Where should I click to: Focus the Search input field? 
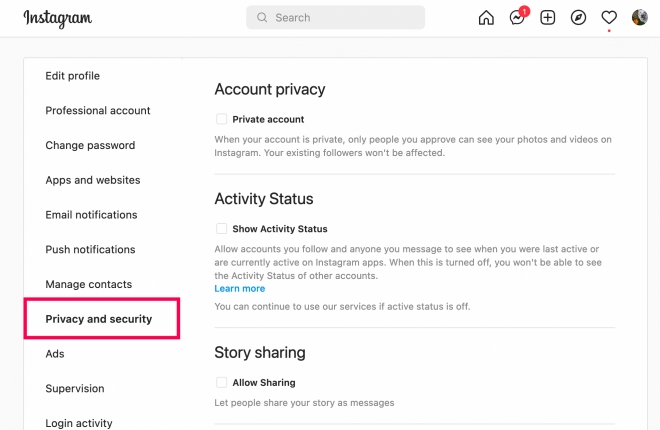point(335,17)
